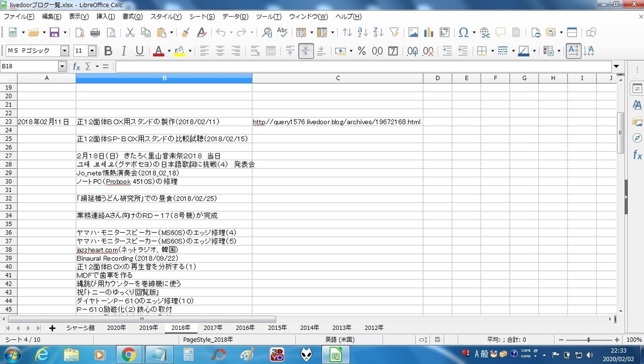The image size is (644, 364).
Task: Open the sidebar Navigator
Action: [637, 138]
